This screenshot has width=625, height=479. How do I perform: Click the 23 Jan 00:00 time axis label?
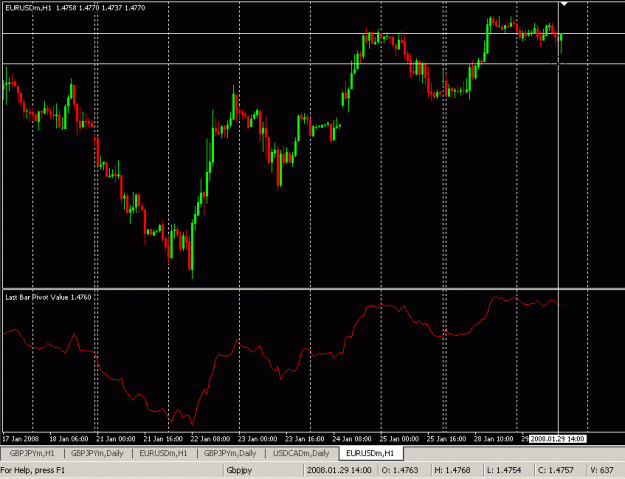coord(257,439)
